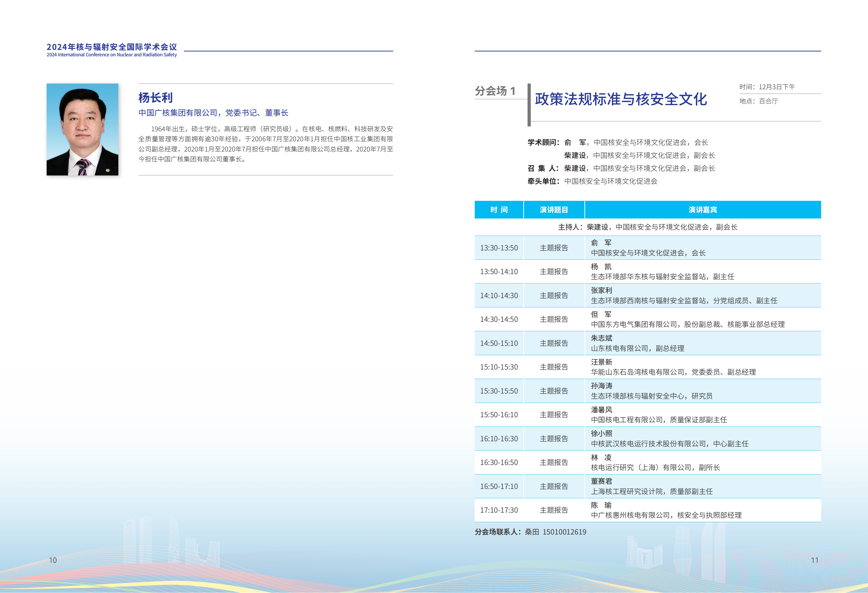Click speaker name 杨 凯

(x=601, y=267)
